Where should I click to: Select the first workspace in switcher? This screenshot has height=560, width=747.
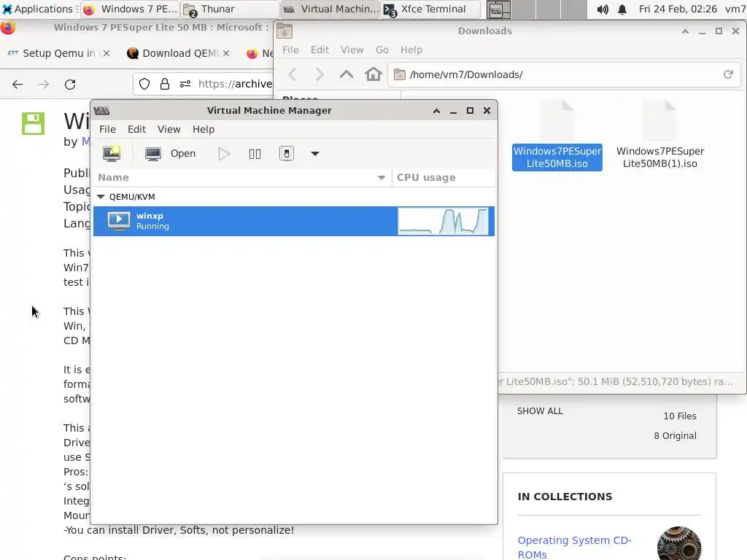point(498,9)
